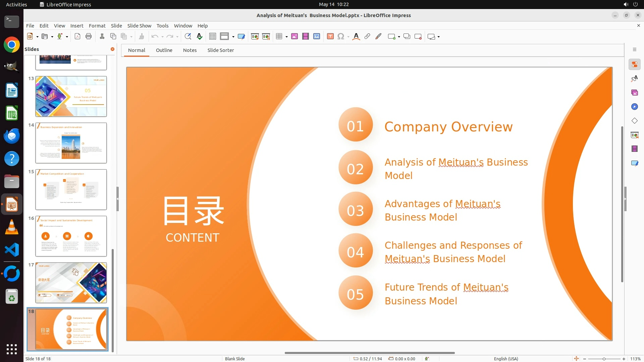Click the Print icon in toolbar
Viewport: 644px width, 362px height.
[89, 37]
